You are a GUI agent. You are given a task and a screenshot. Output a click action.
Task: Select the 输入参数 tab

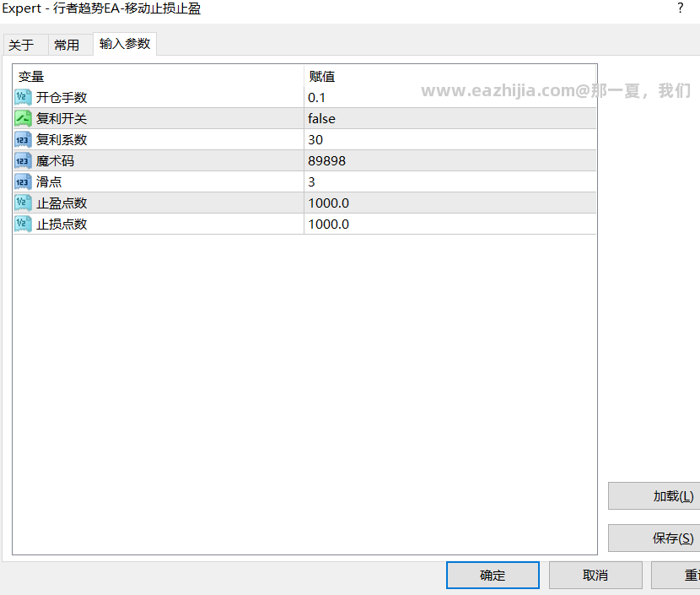pyautogui.click(x=125, y=44)
